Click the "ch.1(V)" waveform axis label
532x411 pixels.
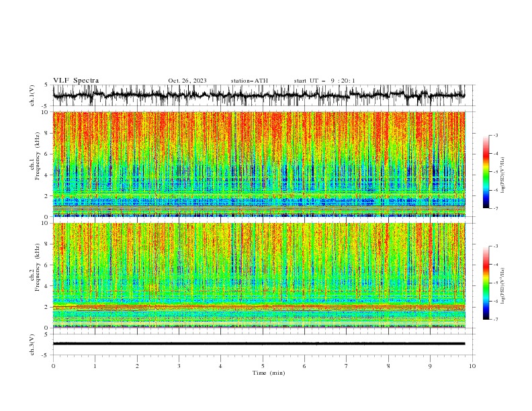pos(32,95)
